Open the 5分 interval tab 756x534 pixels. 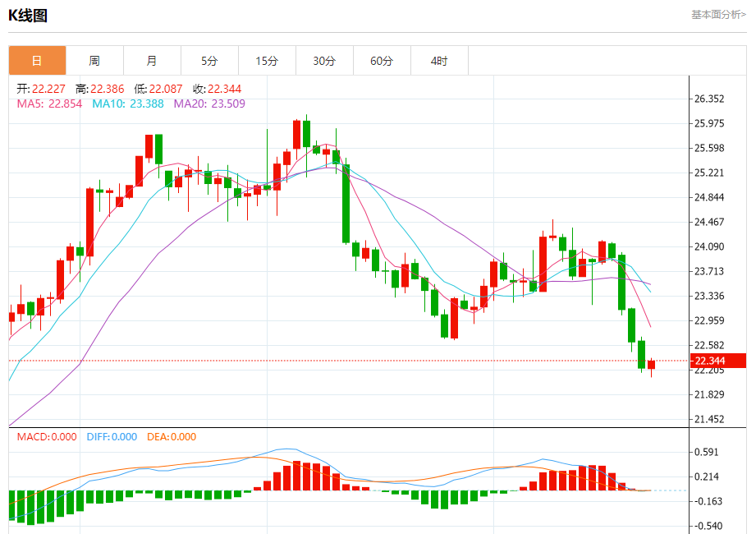pyautogui.click(x=209, y=61)
